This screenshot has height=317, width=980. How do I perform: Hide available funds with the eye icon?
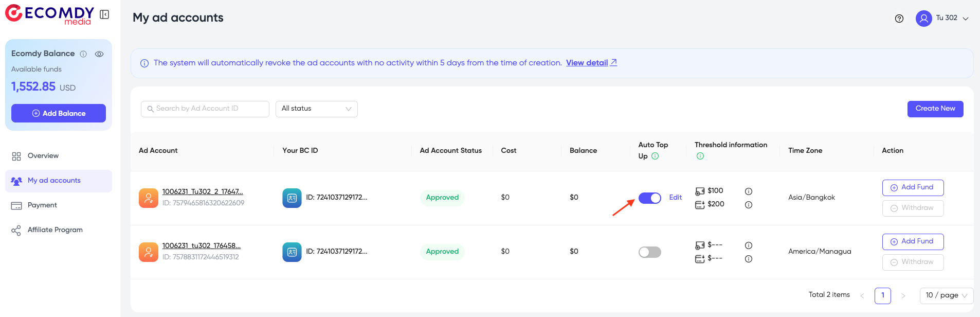tap(99, 54)
